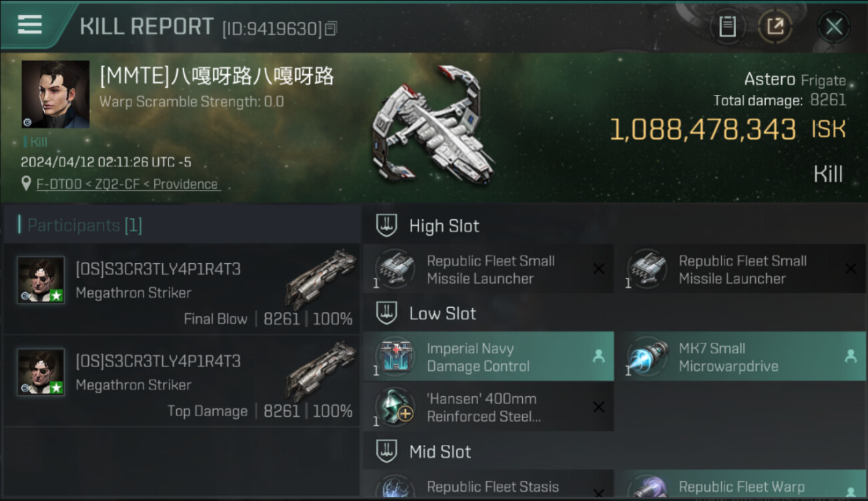
Task: Click the victim pilot portrait
Action: [55, 94]
